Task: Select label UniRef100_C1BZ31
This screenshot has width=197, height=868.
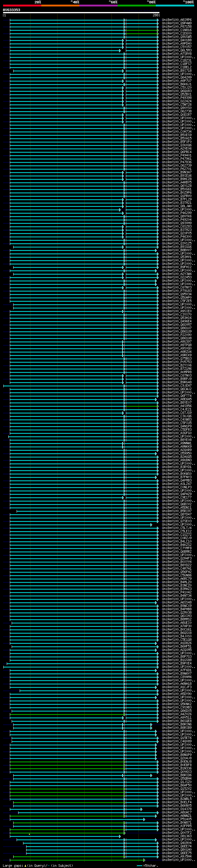Action: click(x=177, y=61)
